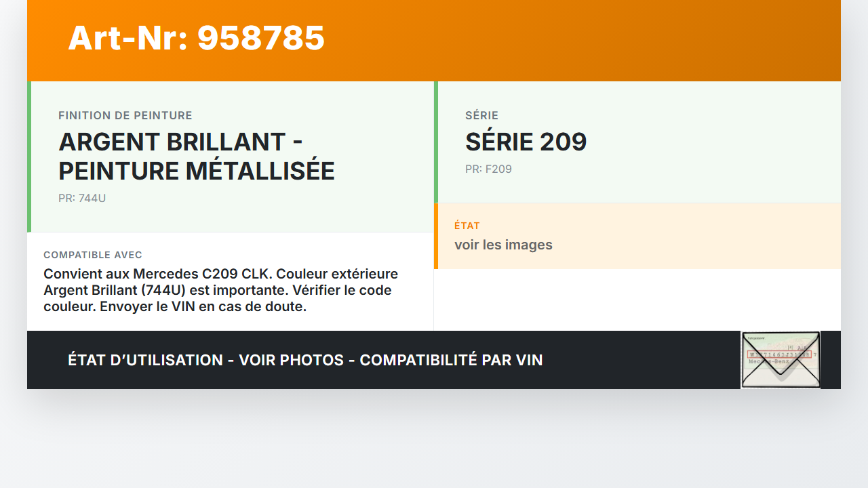The image size is (868, 488).
Task: Open the 'voir les images' text
Action: coord(503,245)
